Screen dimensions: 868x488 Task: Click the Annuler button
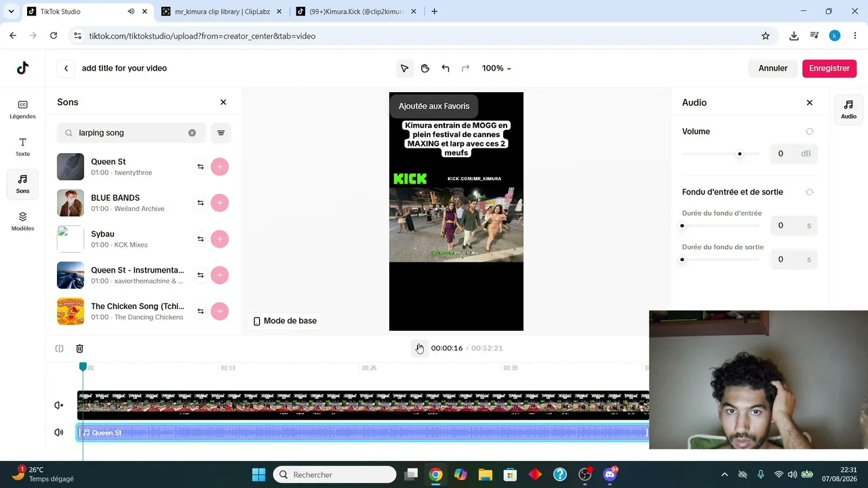pos(773,68)
